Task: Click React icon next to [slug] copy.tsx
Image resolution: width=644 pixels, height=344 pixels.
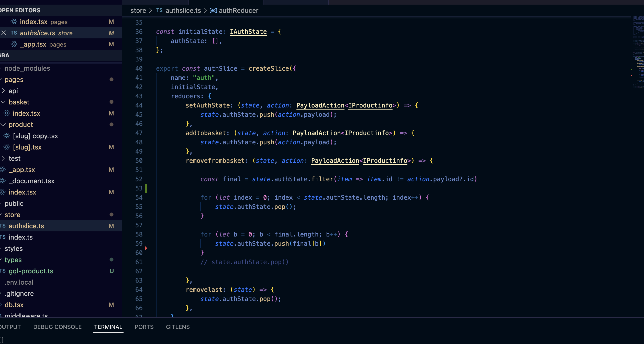Action: click(x=7, y=136)
